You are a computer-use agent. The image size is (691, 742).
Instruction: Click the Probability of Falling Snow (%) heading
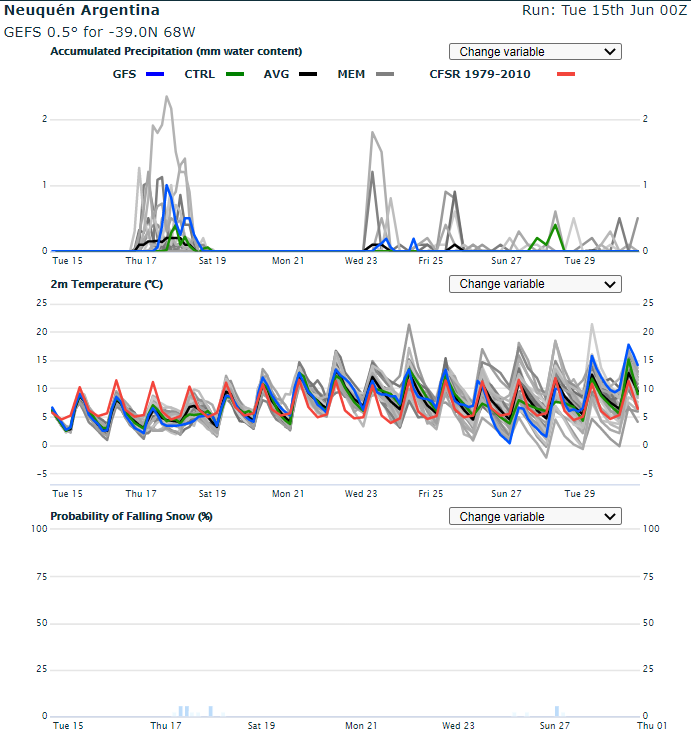(x=131, y=516)
